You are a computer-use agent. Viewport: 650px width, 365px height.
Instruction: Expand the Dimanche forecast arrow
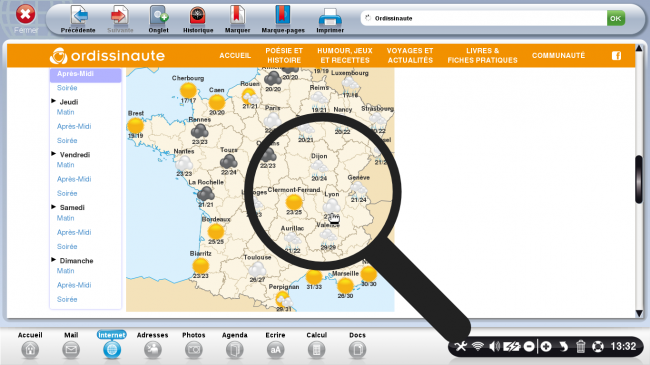click(53, 260)
